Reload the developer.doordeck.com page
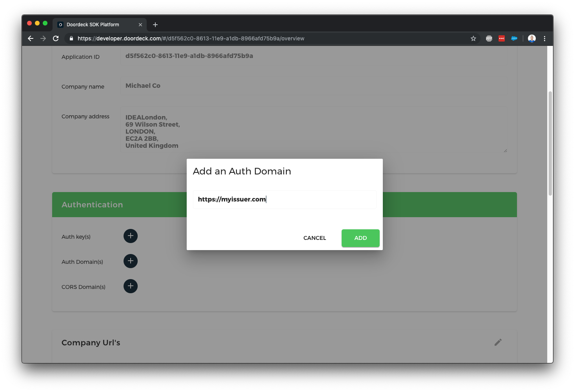Screen dimensions: 575x392 point(56,38)
